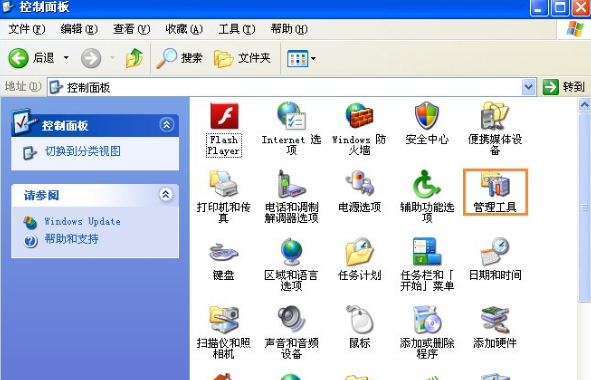Click the vertical scrollbar up arrow
The width and height of the screenshot is (591, 380).
[x=585, y=104]
